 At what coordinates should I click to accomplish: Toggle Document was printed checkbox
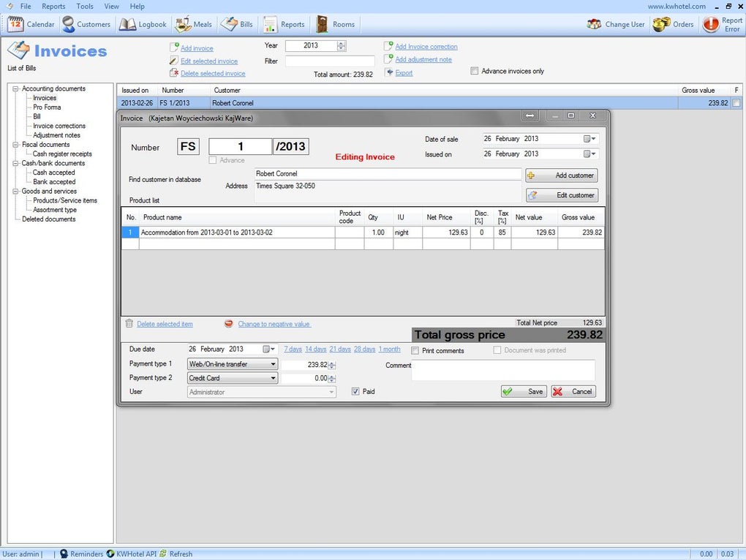coord(497,350)
